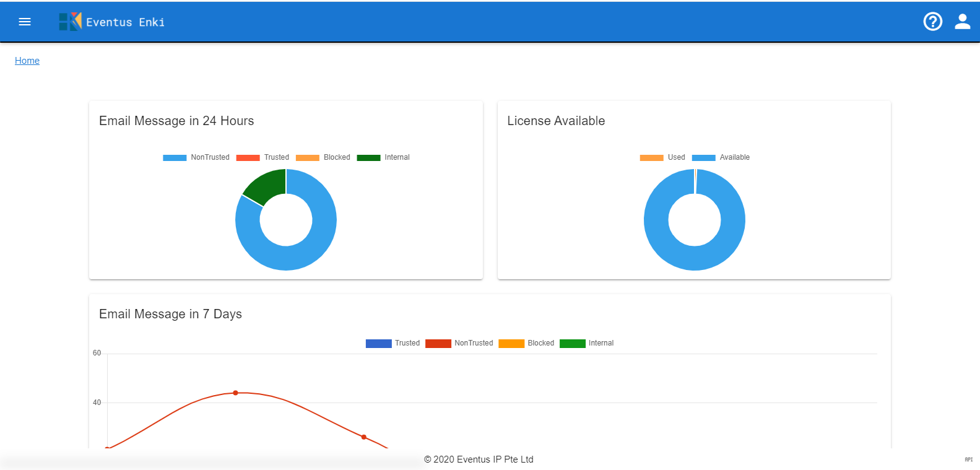This screenshot has width=980, height=470.
Task: Click the Eventus Enki logo icon
Action: [70, 22]
